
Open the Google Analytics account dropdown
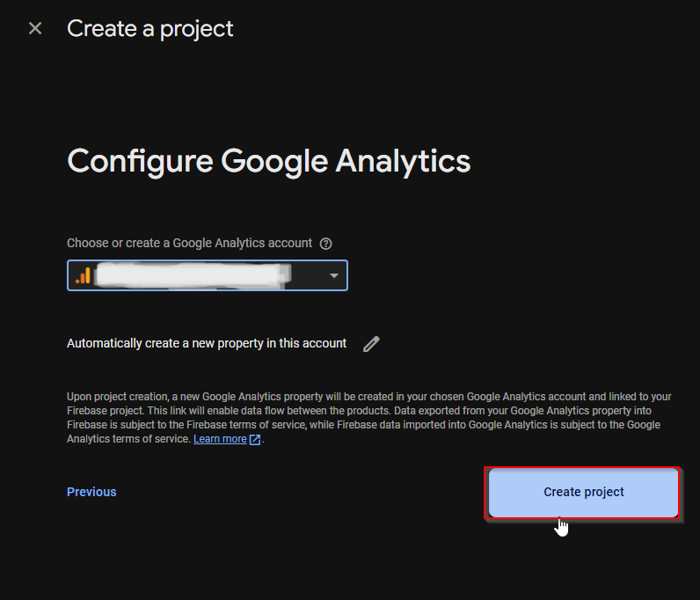(208, 275)
